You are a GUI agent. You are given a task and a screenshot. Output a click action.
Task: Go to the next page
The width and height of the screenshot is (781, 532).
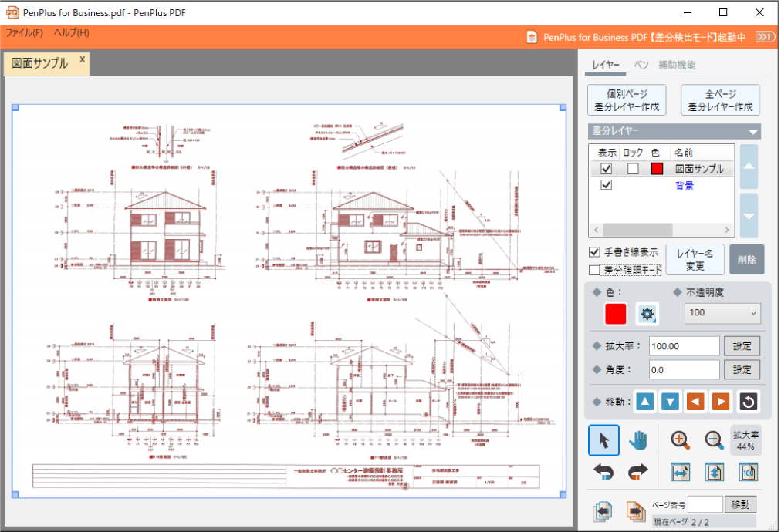(636, 511)
